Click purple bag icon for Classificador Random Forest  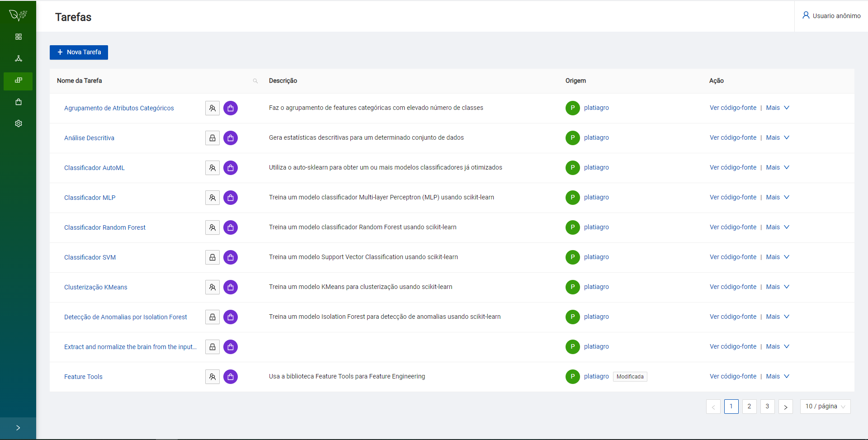(x=231, y=227)
